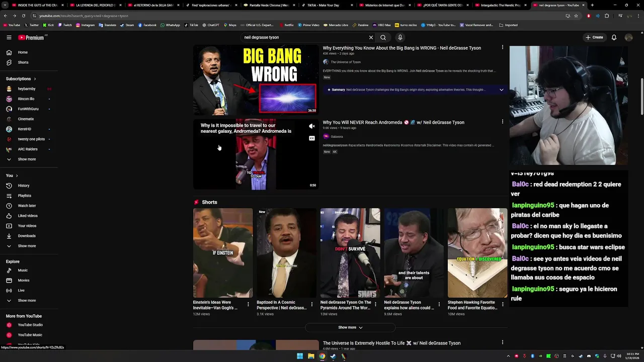The height and width of the screenshot is (362, 644).
Task: Switch to Pantalla Verde Chroma tab
Action: 268,5
